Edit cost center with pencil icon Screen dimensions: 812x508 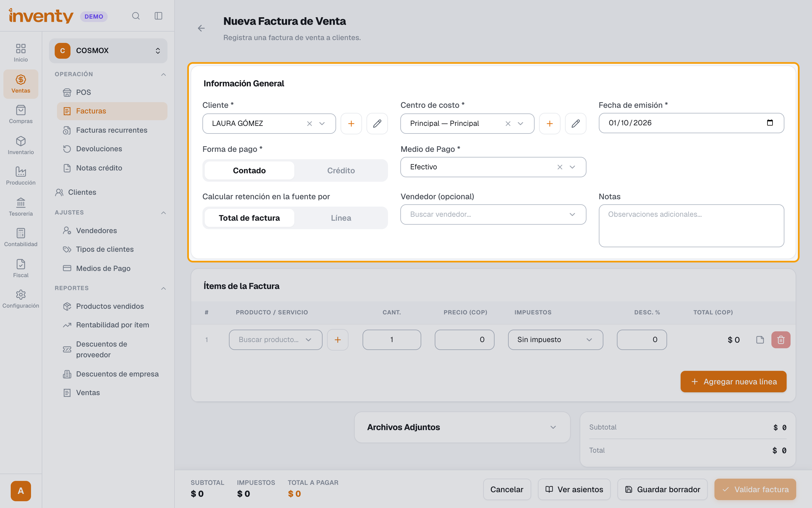tap(575, 124)
